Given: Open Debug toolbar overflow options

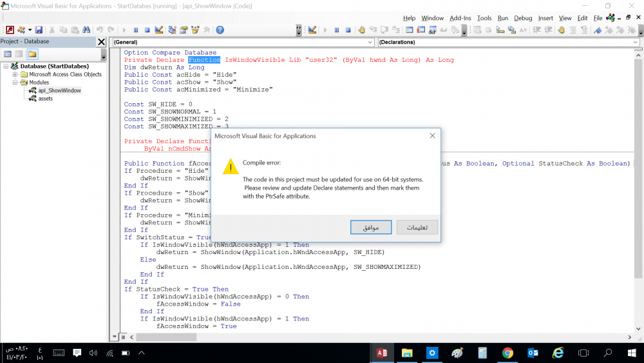Looking at the screenshot, I should 464,30.
